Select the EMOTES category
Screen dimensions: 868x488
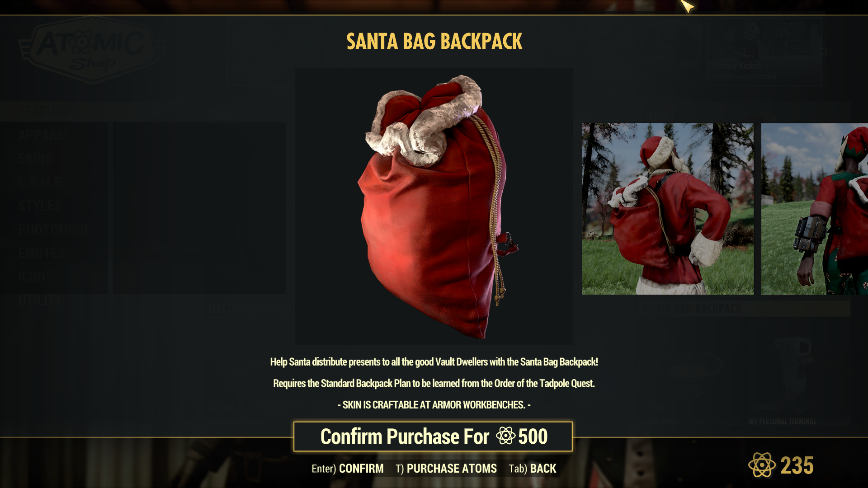tap(42, 253)
